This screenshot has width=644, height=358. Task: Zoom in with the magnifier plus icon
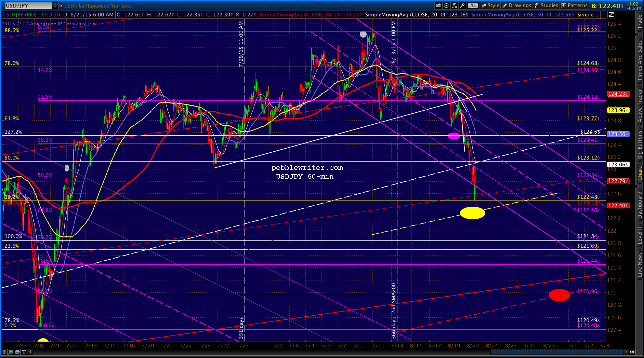11,352
